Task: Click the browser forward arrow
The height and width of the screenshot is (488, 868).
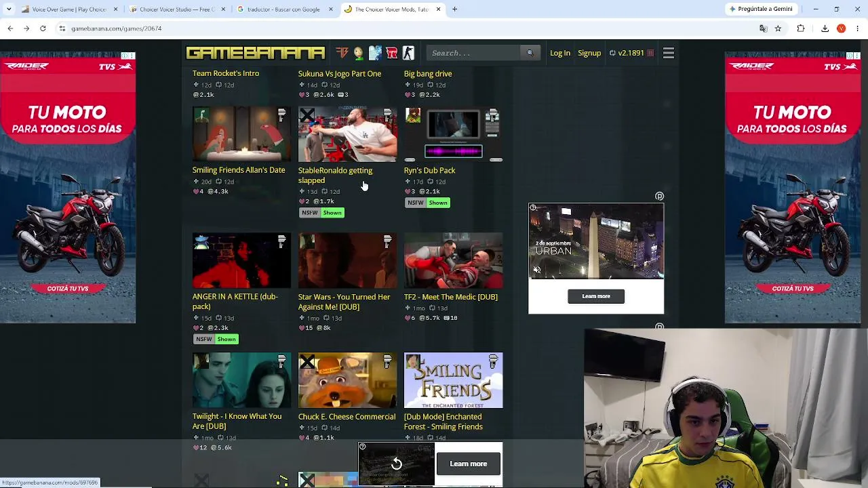Action: point(26,28)
